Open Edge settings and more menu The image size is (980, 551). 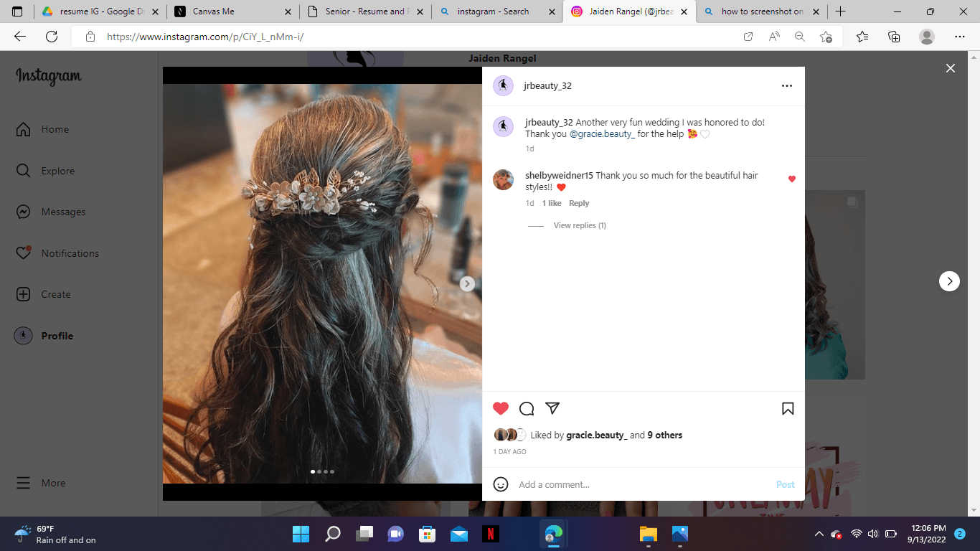960,37
